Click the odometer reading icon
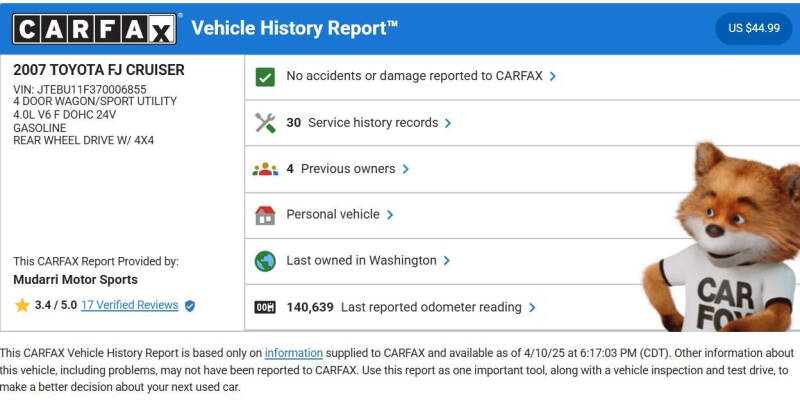Screen dimensions: 800x414 (265, 307)
